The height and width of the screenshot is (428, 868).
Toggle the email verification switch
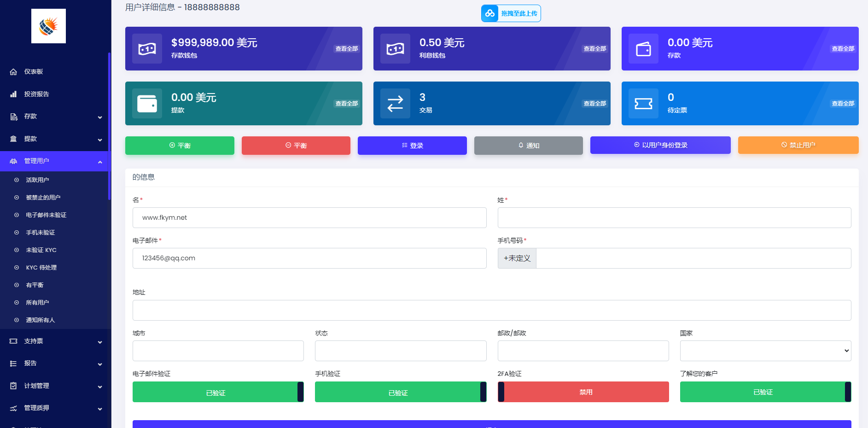218,392
